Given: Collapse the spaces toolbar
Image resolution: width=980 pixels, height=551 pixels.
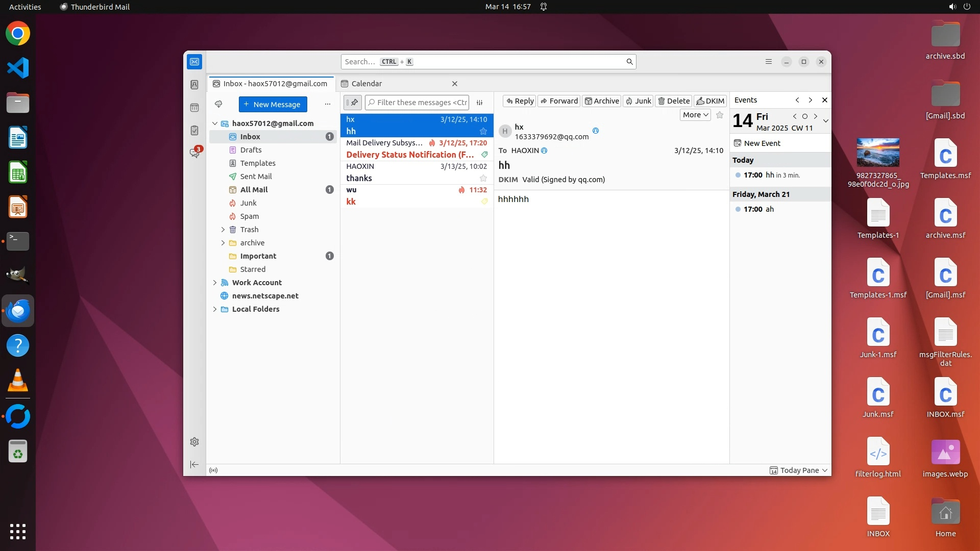Looking at the screenshot, I should 194,464.
